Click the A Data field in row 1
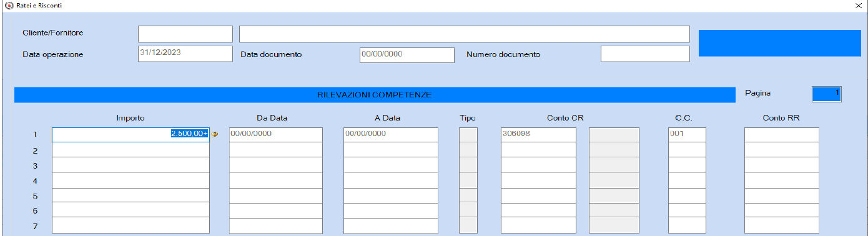The width and height of the screenshot is (868, 236). [391, 135]
